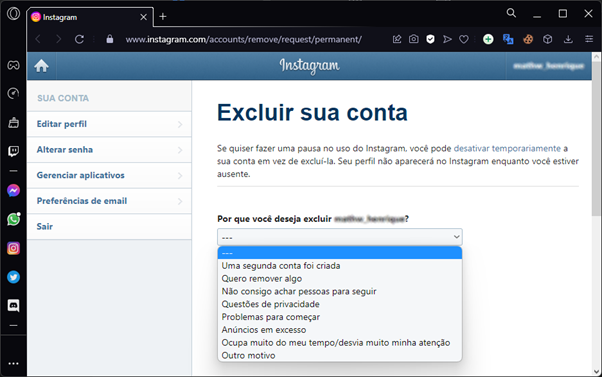Click the green plus extension icon
This screenshot has height=377, width=602.
tap(488, 39)
